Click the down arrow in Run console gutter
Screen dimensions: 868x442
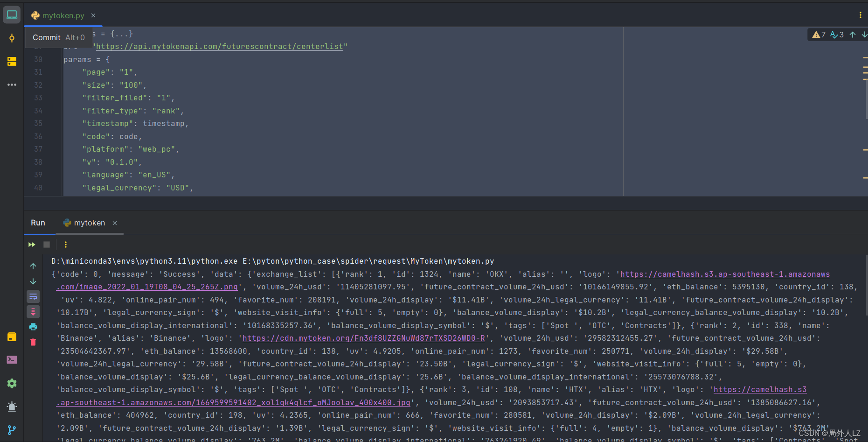(33, 281)
